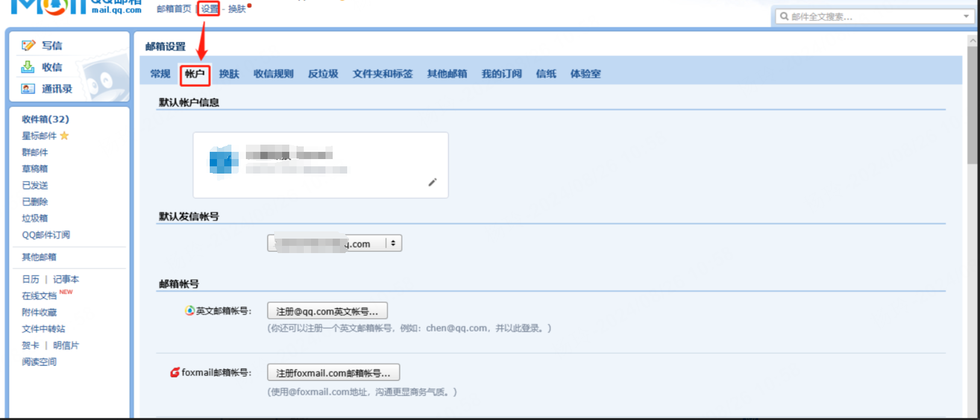Viewport: 980px width, 420px height.
Task: Click the account avatar image
Action: pyautogui.click(x=224, y=163)
